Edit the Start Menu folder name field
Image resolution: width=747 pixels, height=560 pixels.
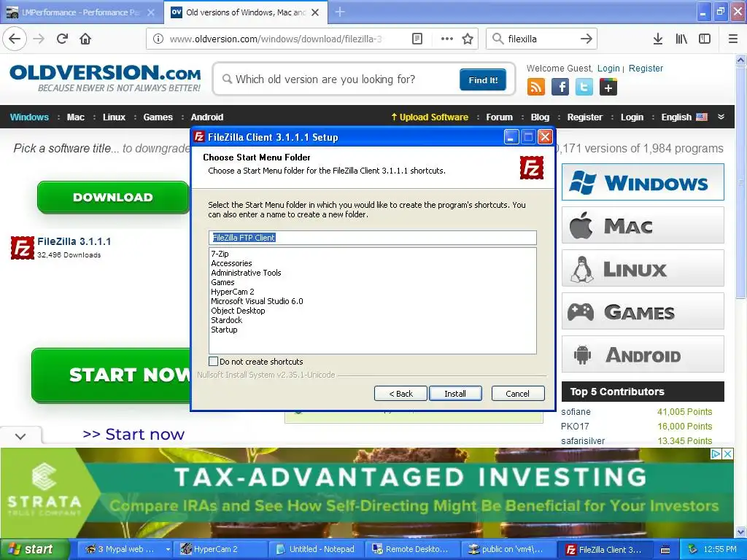tap(373, 238)
